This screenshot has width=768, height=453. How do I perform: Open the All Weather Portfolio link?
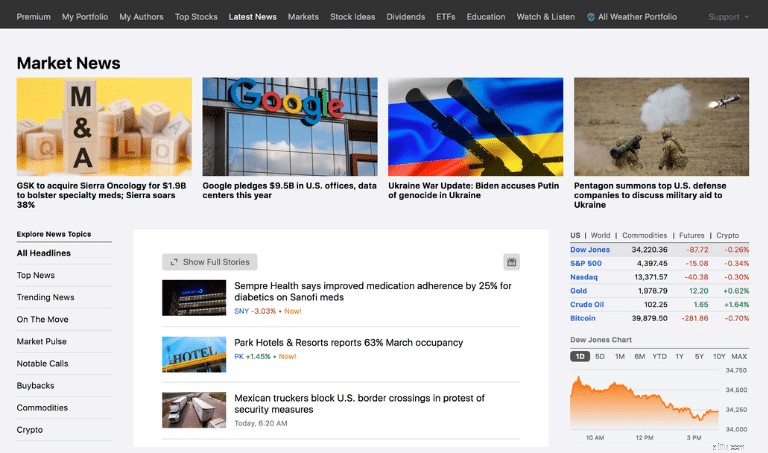pyautogui.click(x=637, y=17)
